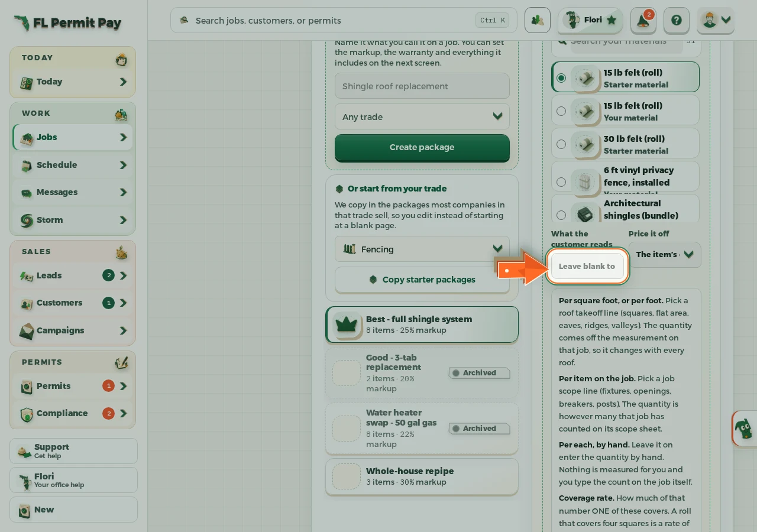Select 6 ft vinyl privacy fence radio
This screenshot has width=757, height=532.
[561, 182]
